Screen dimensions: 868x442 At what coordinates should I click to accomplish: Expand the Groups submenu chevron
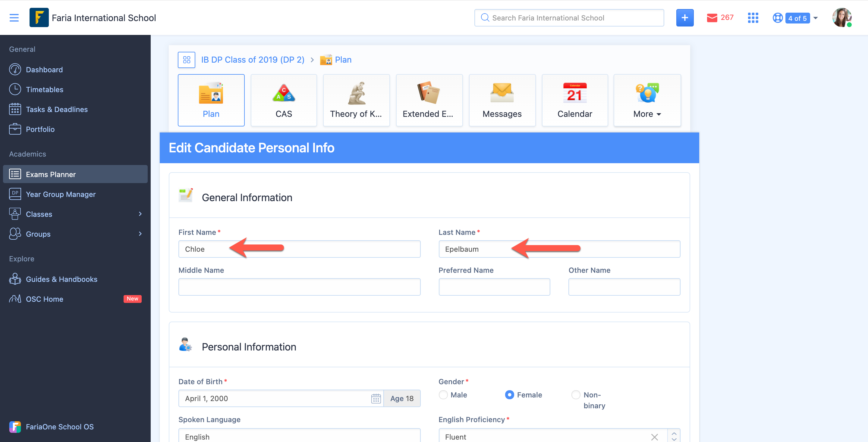(x=140, y=234)
